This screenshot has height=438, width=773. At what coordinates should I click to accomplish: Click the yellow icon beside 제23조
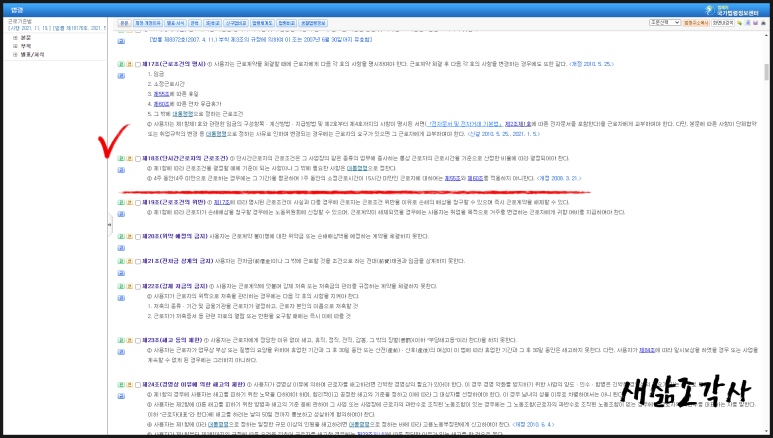129,340
